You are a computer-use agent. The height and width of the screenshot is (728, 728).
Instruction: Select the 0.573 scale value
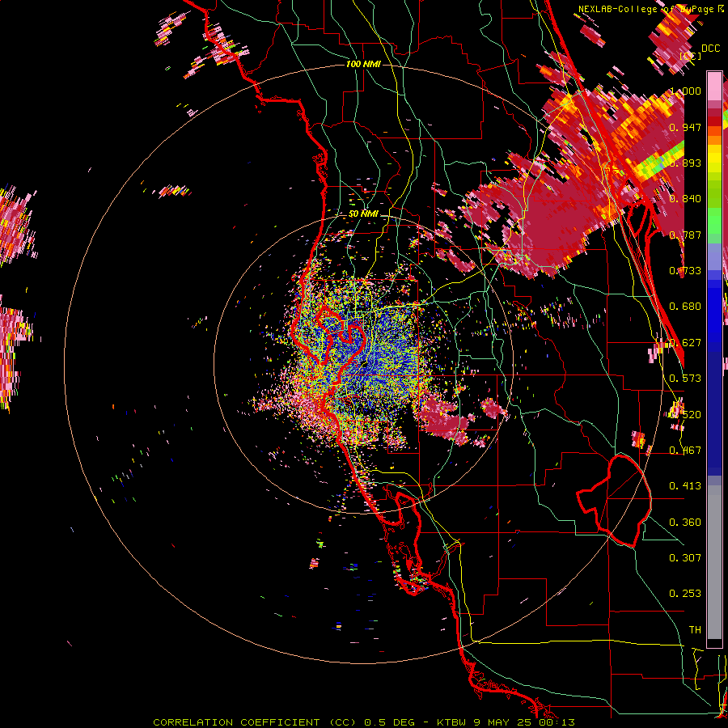(x=685, y=379)
